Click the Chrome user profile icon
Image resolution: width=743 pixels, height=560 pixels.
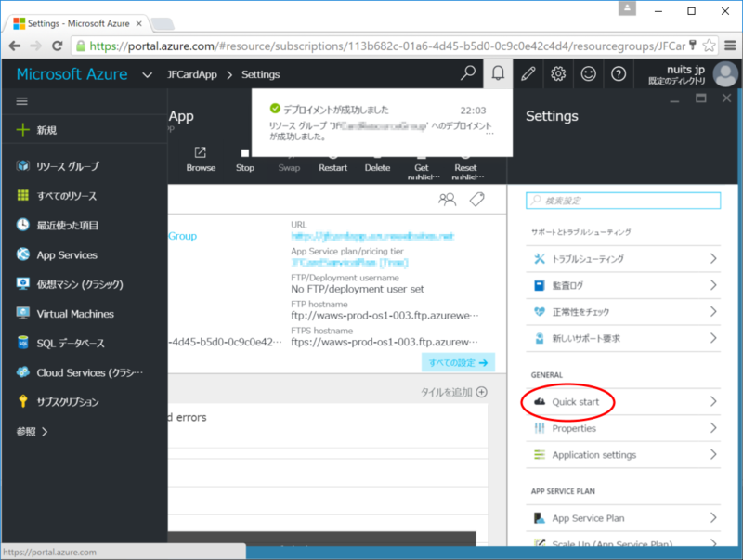click(x=627, y=8)
